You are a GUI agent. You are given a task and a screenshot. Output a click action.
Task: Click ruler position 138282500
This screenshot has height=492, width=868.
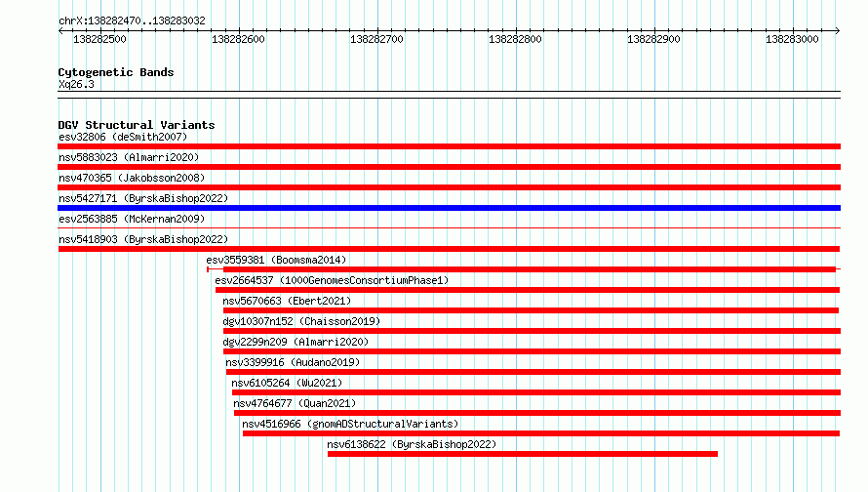click(x=99, y=39)
